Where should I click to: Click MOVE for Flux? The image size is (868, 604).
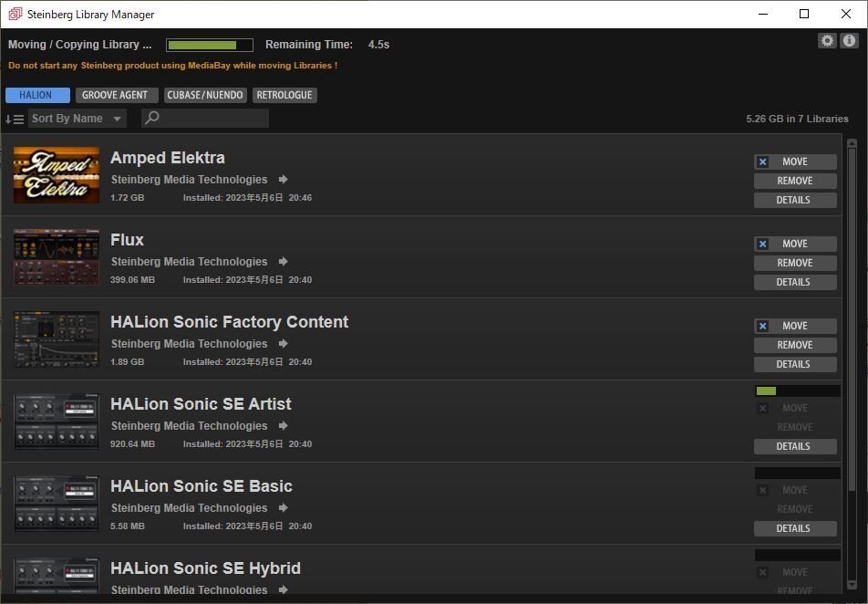[795, 244]
